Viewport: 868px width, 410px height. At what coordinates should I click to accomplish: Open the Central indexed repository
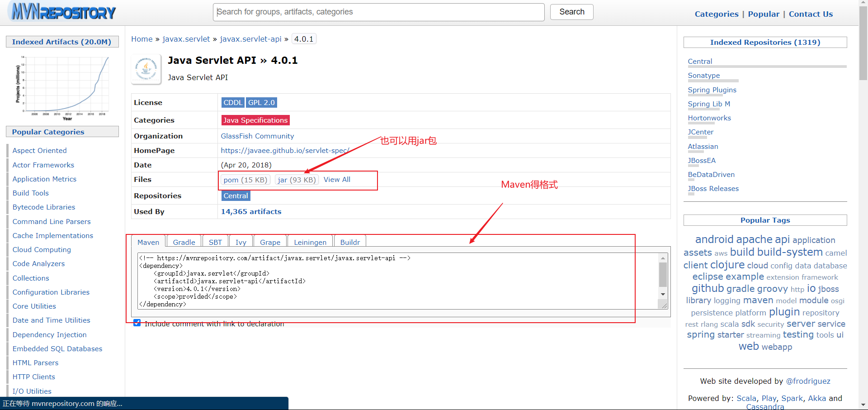(x=700, y=62)
